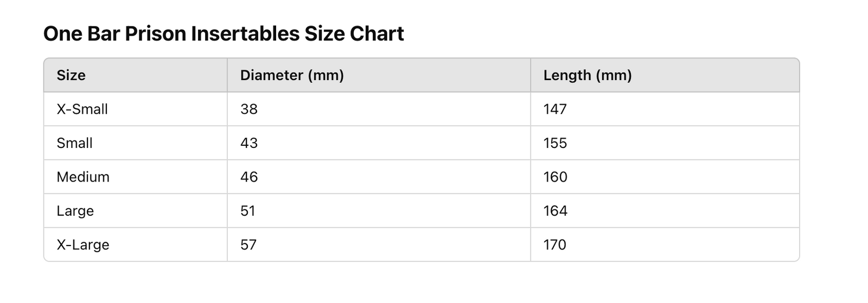Screen dimensions: 868x303
Task: Click the 46 diameter value
Action: 249,177
